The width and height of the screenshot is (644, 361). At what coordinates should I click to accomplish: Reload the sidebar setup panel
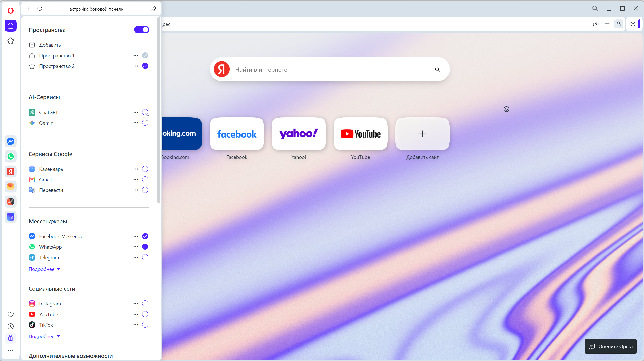tap(40, 9)
